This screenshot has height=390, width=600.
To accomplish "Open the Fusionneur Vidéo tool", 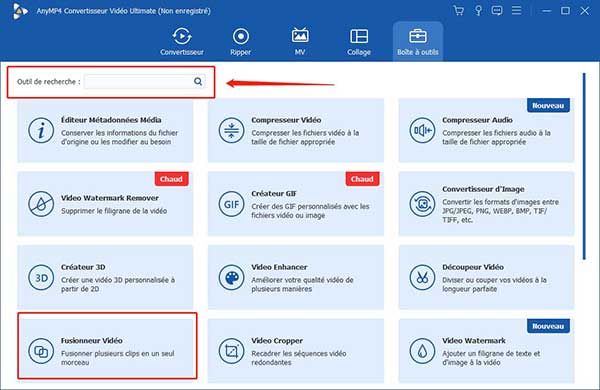I will point(107,346).
